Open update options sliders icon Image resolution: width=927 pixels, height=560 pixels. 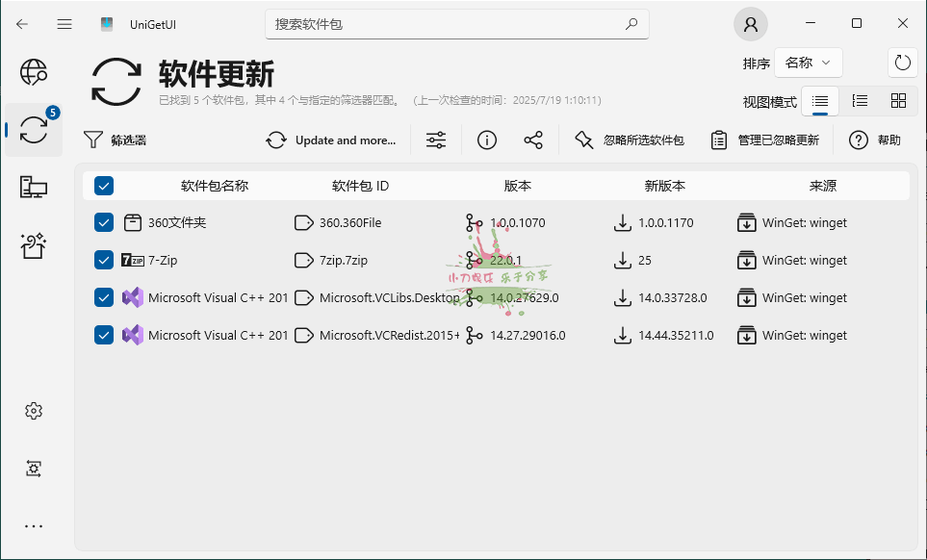coord(436,140)
